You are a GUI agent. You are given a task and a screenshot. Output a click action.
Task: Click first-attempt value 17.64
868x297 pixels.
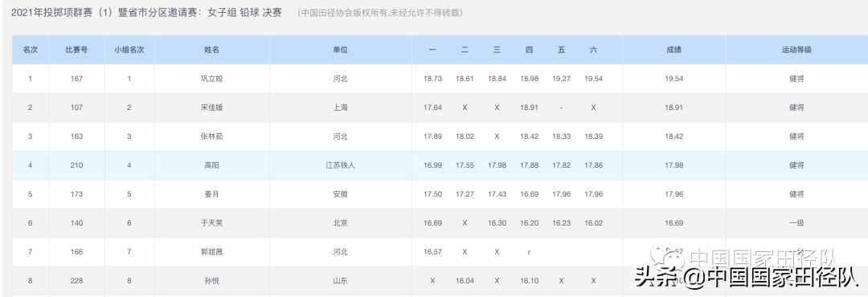[x=433, y=108]
